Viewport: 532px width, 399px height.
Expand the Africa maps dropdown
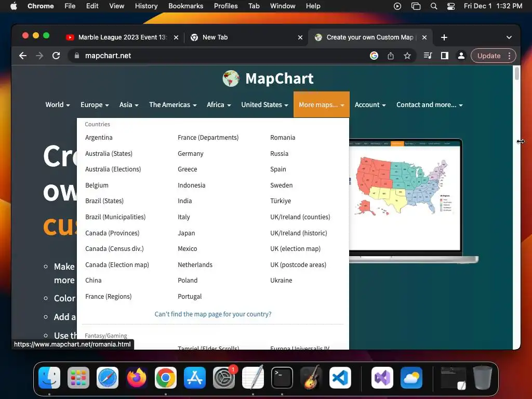click(219, 105)
